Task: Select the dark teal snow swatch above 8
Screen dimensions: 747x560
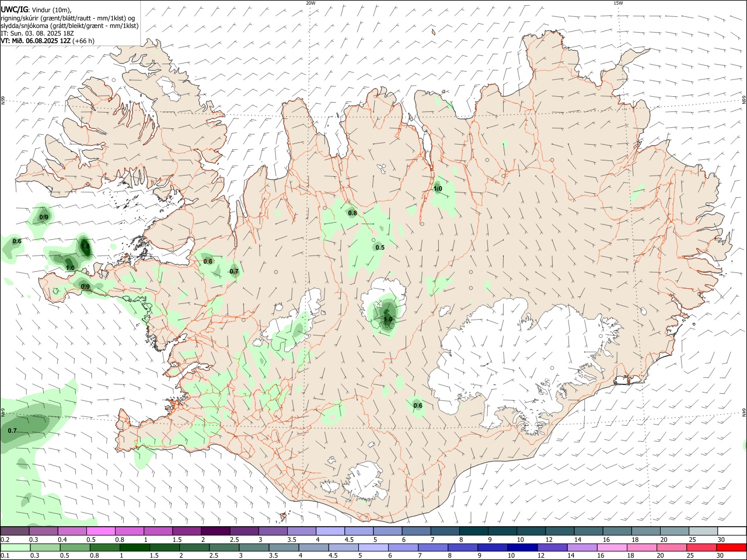Action: pos(473,531)
